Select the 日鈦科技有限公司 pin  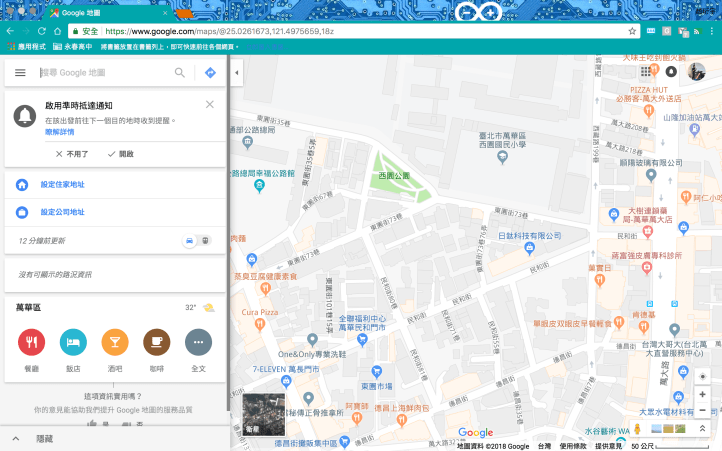(x=530, y=249)
